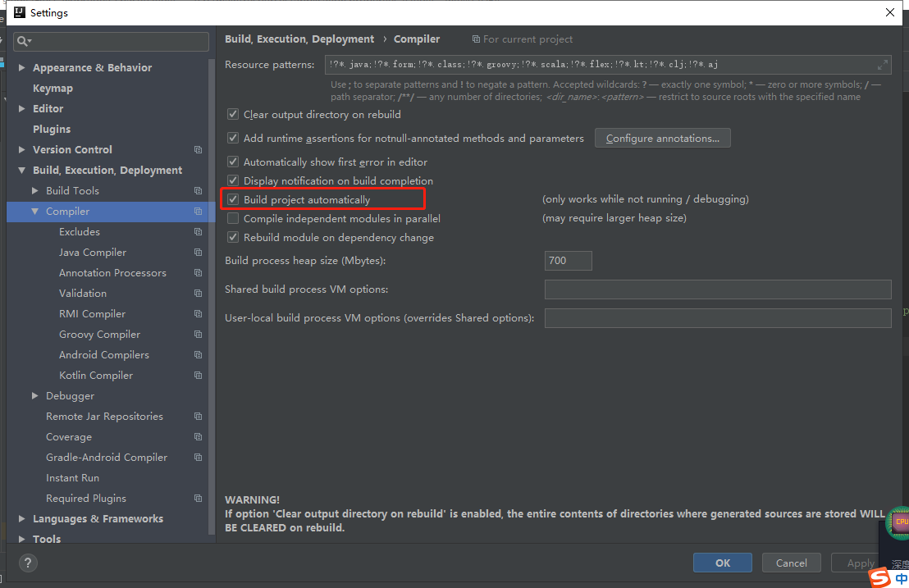Toggle Clear output directory on rebuild
The image size is (909, 588).
pos(233,114)
